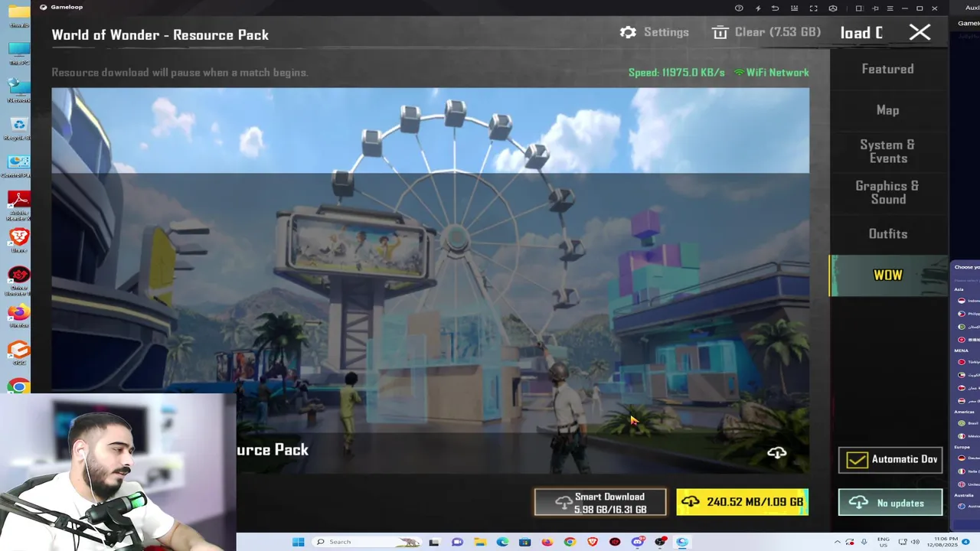Click the Smart Download 5.98 GB/16.31 GB button

tap(600, 503)
